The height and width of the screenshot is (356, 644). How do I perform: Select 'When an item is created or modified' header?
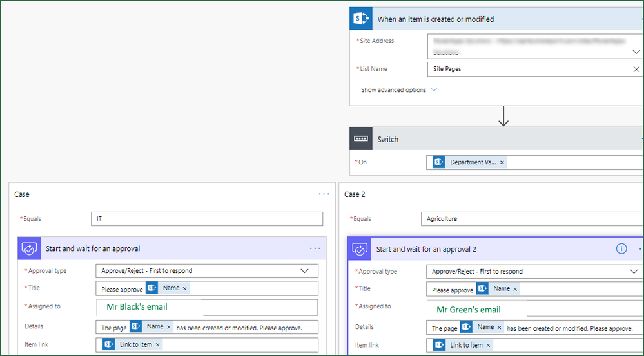click(x=496, y=19)
